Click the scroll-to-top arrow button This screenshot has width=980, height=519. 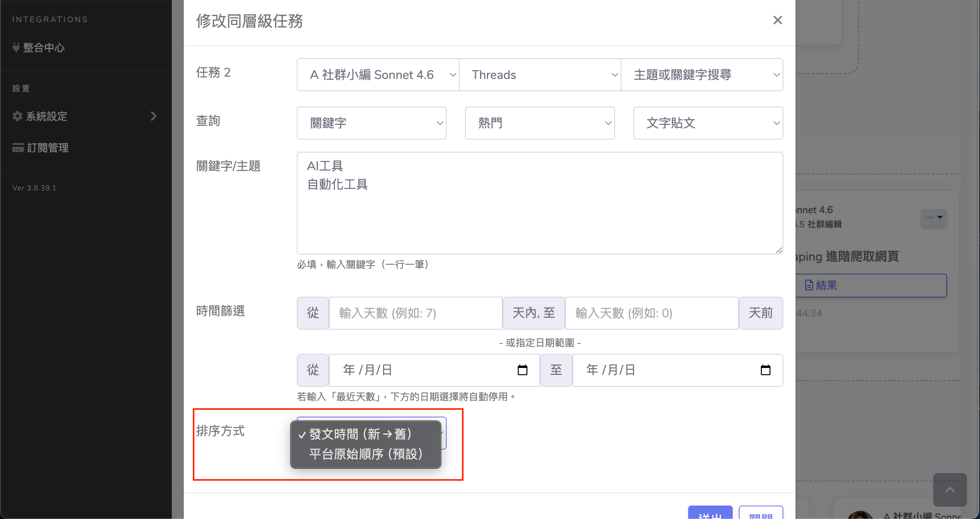pyautogui.click(x=949, y=489)
